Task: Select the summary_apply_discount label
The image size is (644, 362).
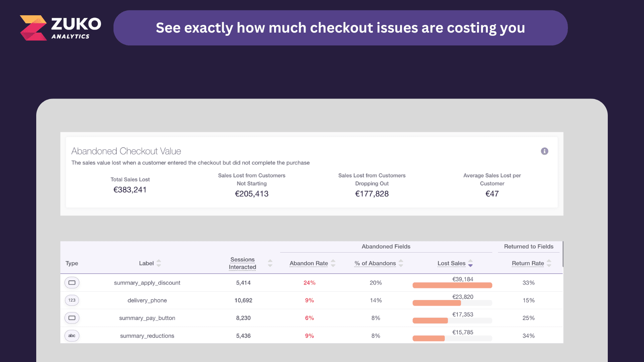Action: (x=147, y=283)
